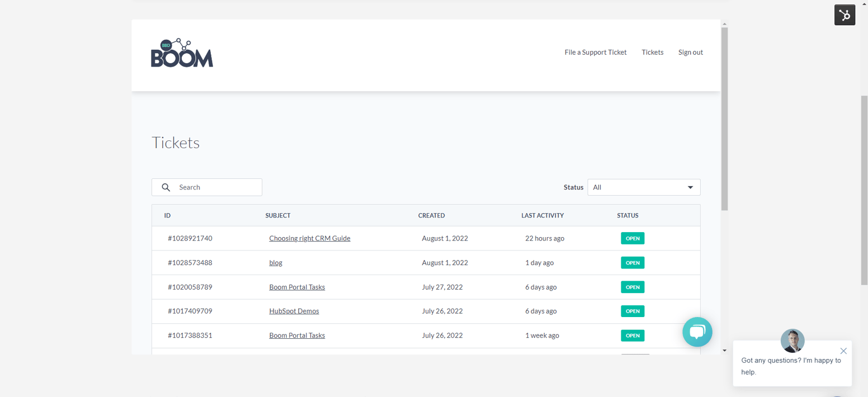Open the 'Choosing right CRM Guide' ticket
This screenshot has width=868, height=397.
click(309, 238)
